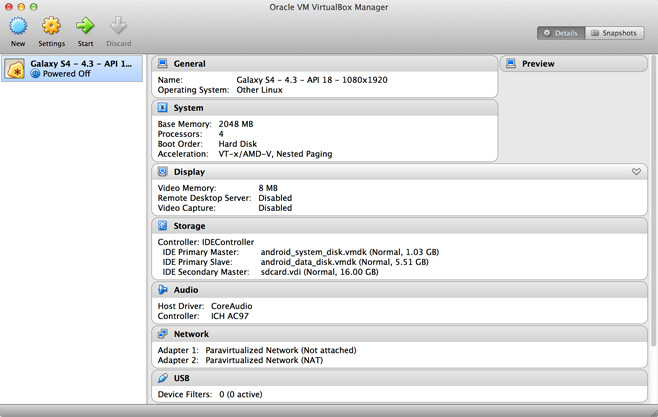Click the details pane vertical scrollbar
The height and width of the screenshot is (417, 658).
click(x=653, y=201)
